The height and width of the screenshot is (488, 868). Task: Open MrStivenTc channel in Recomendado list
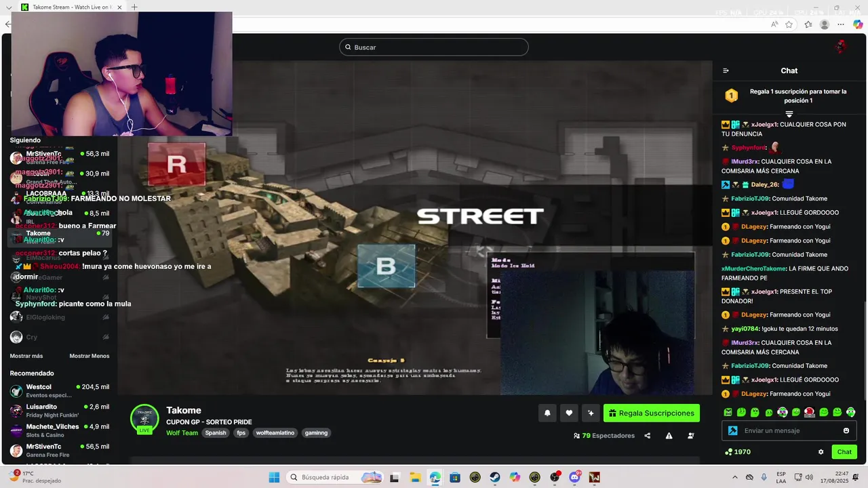60,451
